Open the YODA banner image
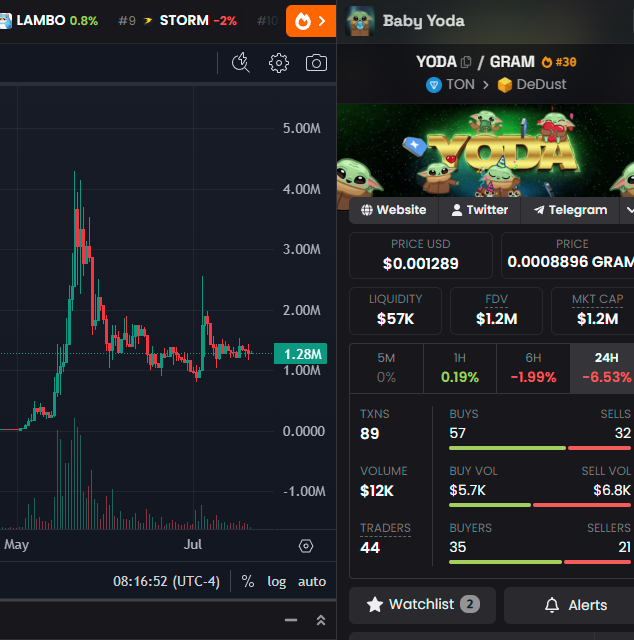The height and width of the screenshot is (640, 634). (x=485, y=151)
